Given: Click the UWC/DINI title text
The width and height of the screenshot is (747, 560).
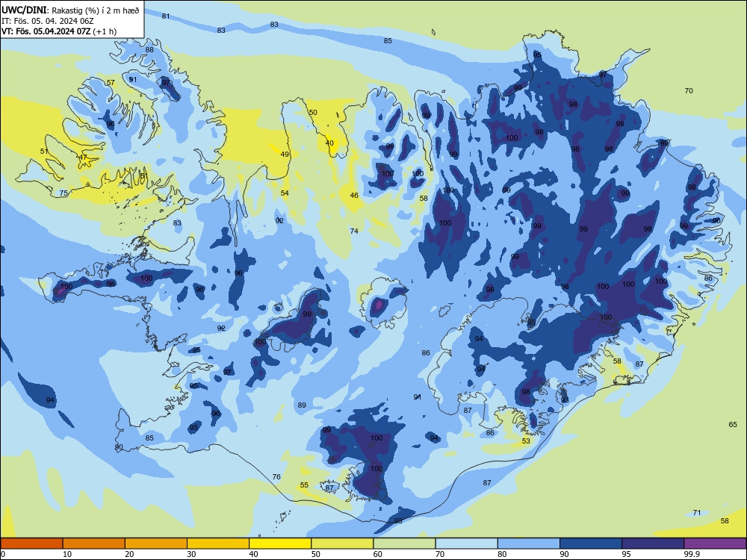Looking at the screenshot, I should (25, 10).
